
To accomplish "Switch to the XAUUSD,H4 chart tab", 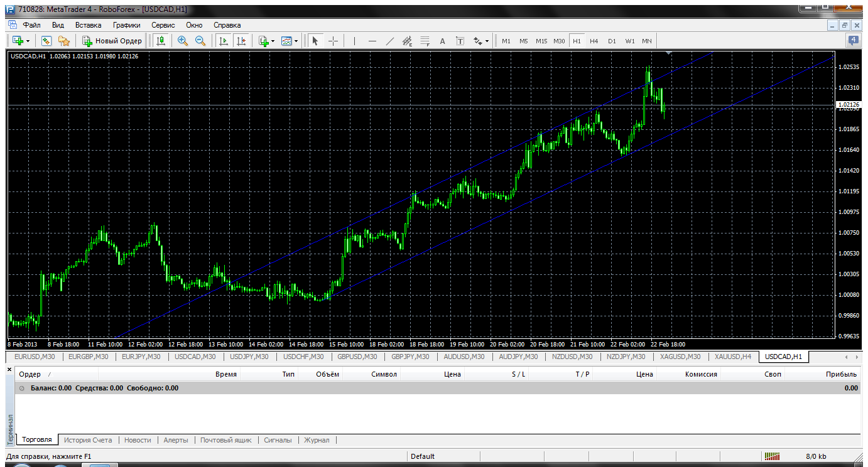I will (x=732, y=357).
